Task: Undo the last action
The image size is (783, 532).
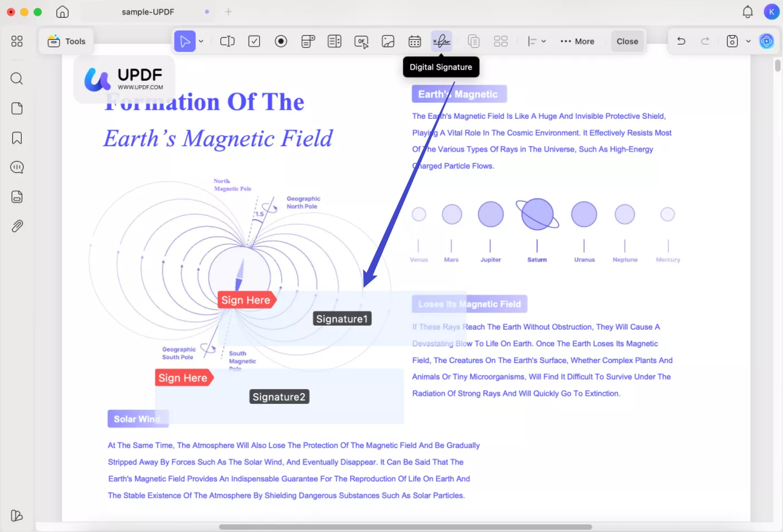Action: [x=681, y=41]
